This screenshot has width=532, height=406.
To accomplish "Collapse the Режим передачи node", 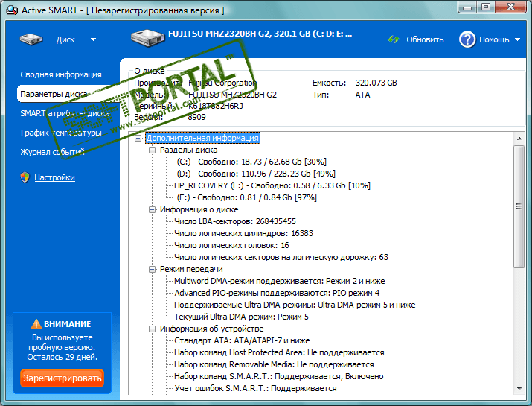I will click(x=152, y=270).
